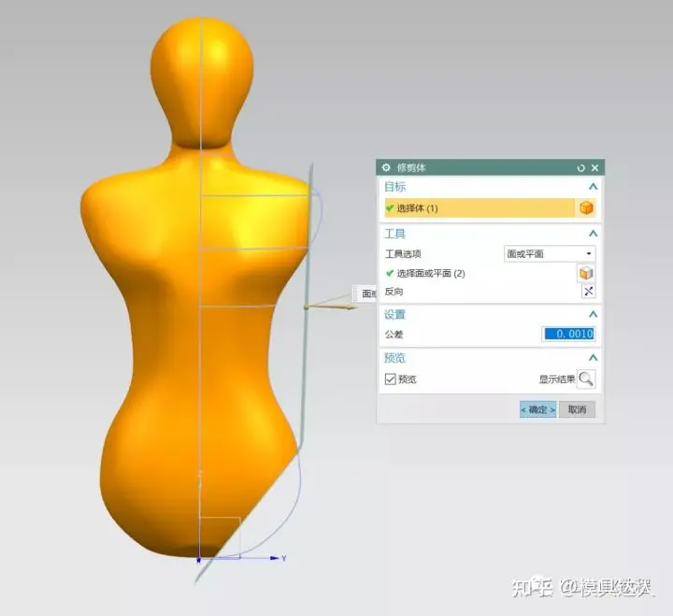Click the 公差 tolerance input field

click(x=568, y=334)
